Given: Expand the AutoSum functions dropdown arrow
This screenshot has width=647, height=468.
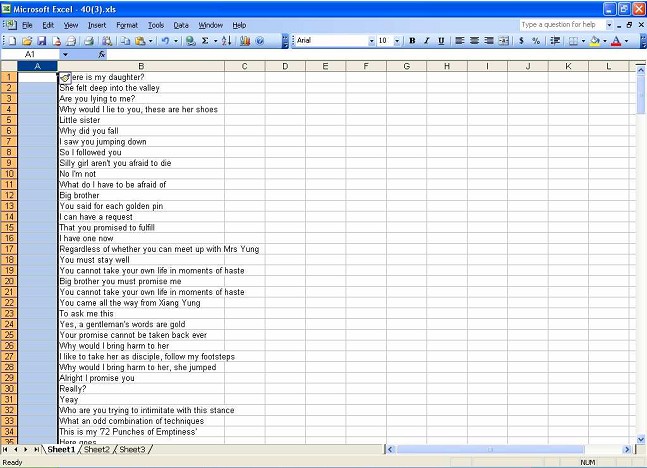Looking at the screenshot, I should click(x=215, y=40).
